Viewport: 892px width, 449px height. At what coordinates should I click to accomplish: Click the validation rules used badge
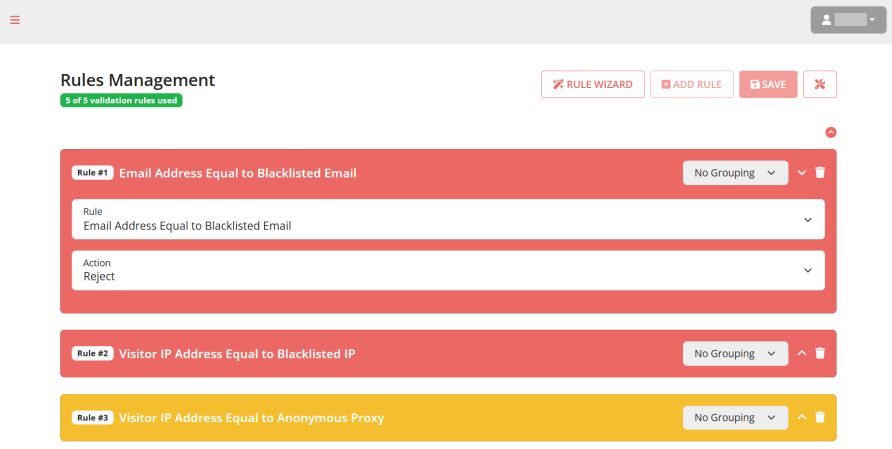(x=121, y=100)
